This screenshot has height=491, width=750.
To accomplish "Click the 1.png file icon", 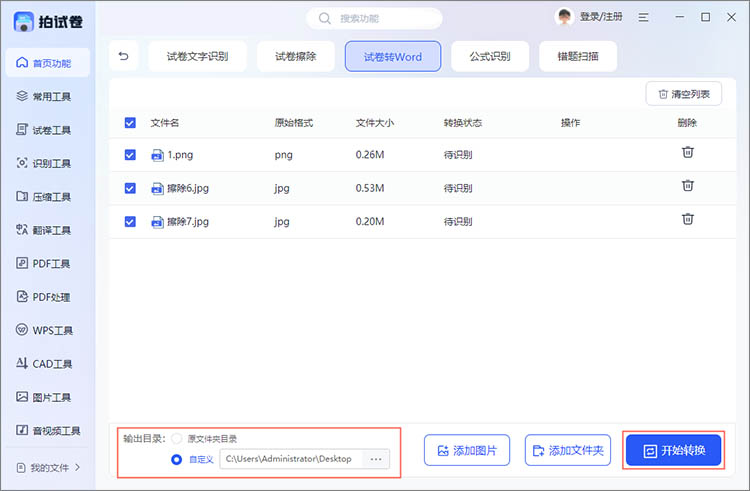I will point(157,155).
